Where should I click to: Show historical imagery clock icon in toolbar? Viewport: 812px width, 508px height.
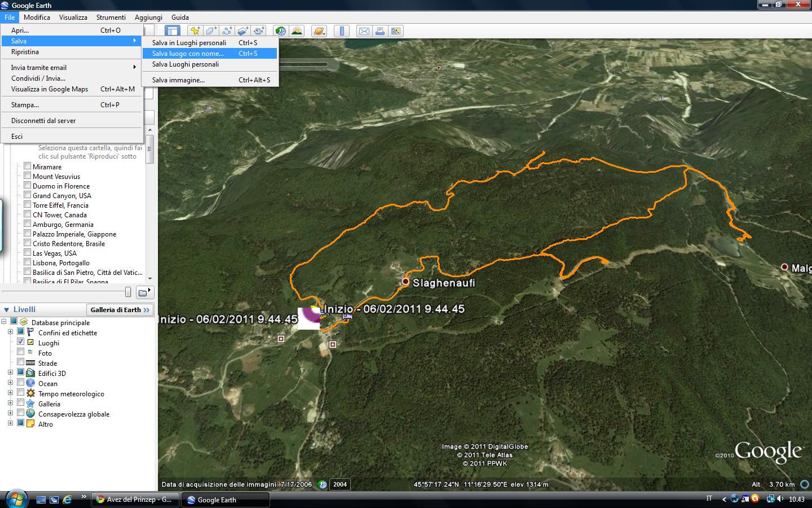(280, 31)
